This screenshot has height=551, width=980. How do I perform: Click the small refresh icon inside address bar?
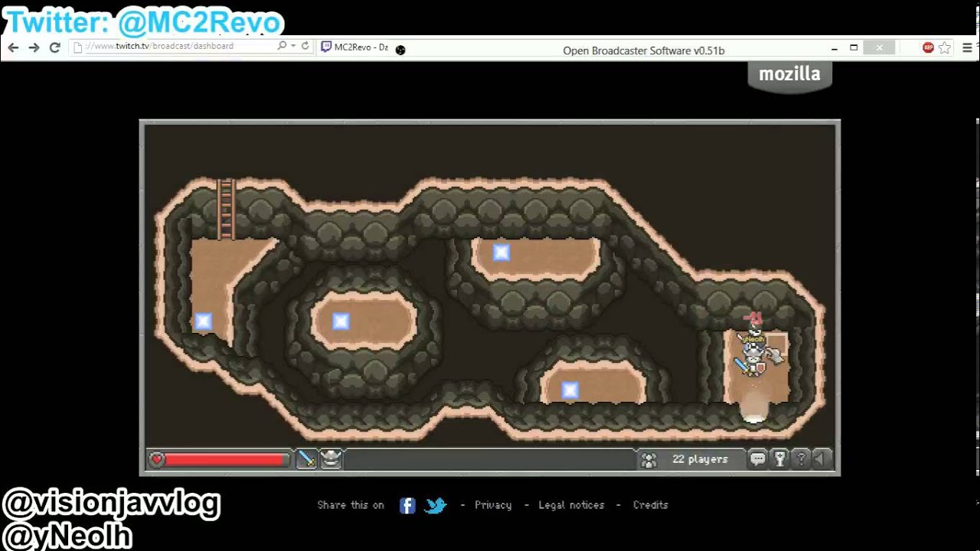pos(305,46)
